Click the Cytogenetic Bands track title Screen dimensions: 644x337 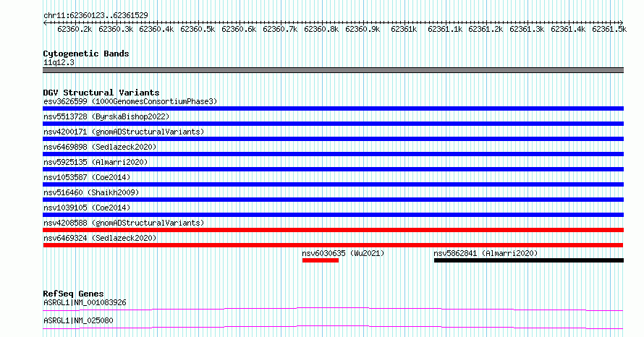pos(86,54)
